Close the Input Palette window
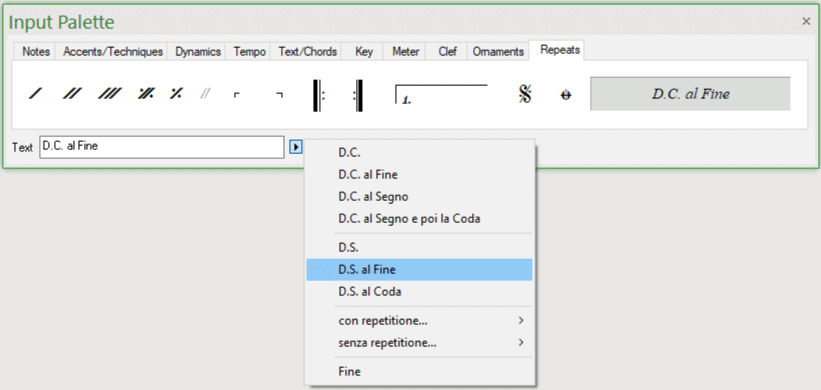Image resolution: width=821 pixels, height=390 pixels. point(806,21)
